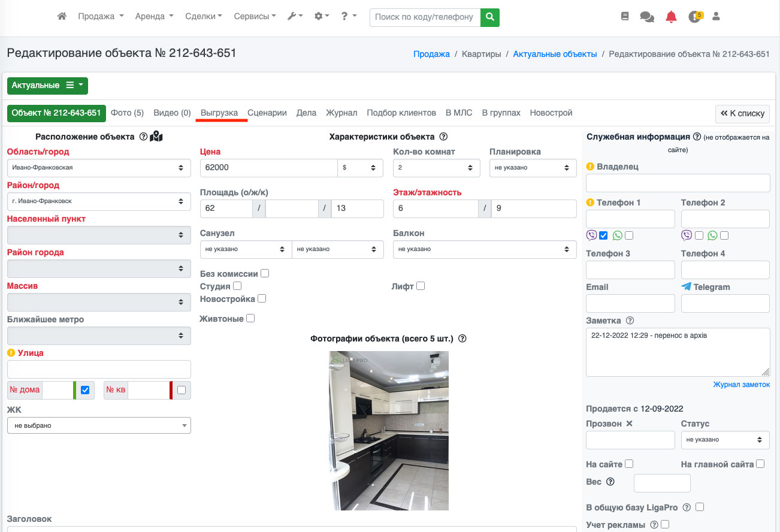Click the К списку button
Image resolution: width=780 pixels, height=532 pixels.
tap(742, 113)
